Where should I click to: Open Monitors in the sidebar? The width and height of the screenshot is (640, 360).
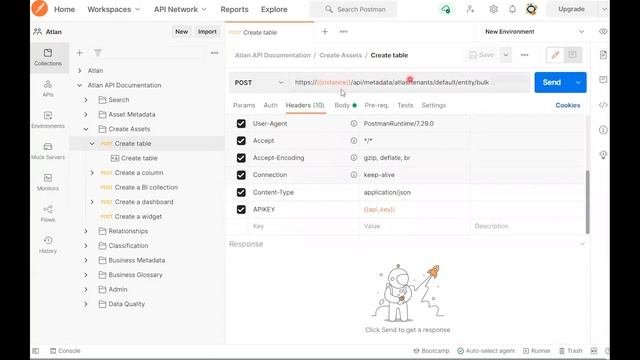[x=48, y=182]
